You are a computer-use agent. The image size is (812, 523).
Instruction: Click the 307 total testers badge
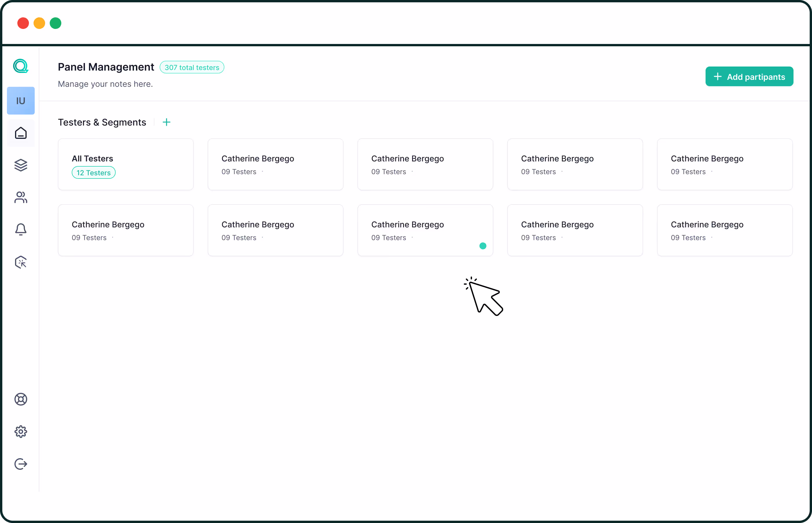coord(192,68)
